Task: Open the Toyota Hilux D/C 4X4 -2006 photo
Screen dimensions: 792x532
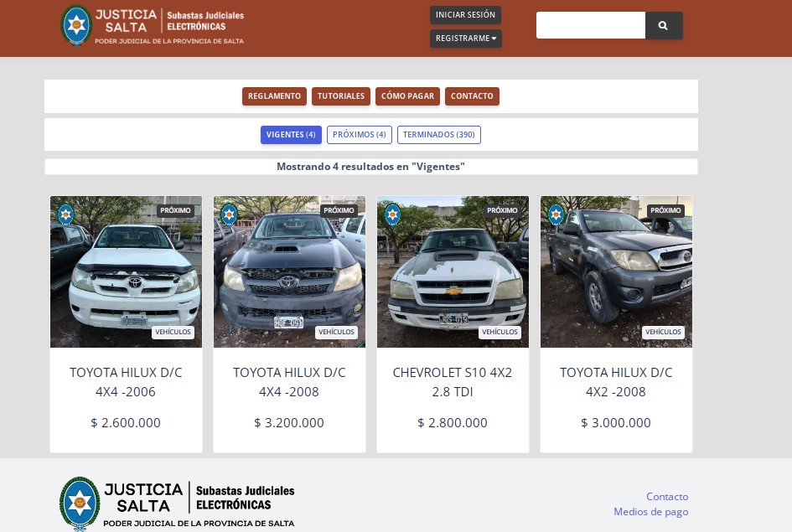Action: [126, 272]
